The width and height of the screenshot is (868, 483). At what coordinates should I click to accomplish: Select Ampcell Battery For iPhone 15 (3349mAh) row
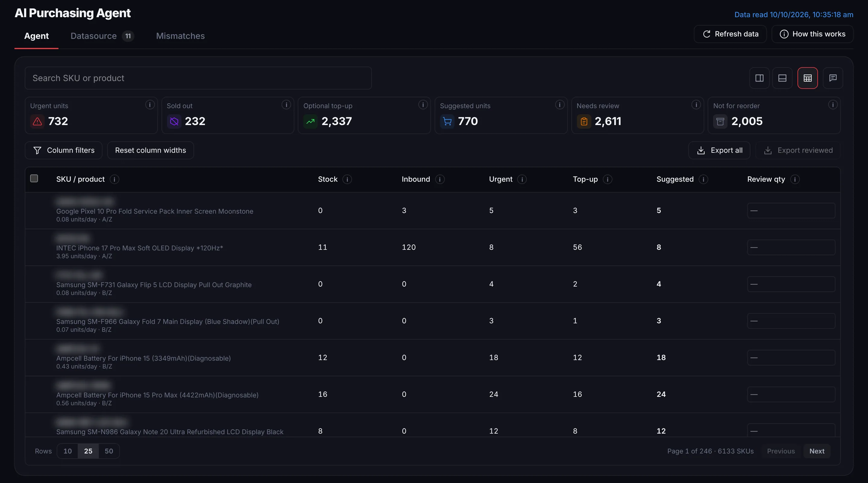(433, 357)
